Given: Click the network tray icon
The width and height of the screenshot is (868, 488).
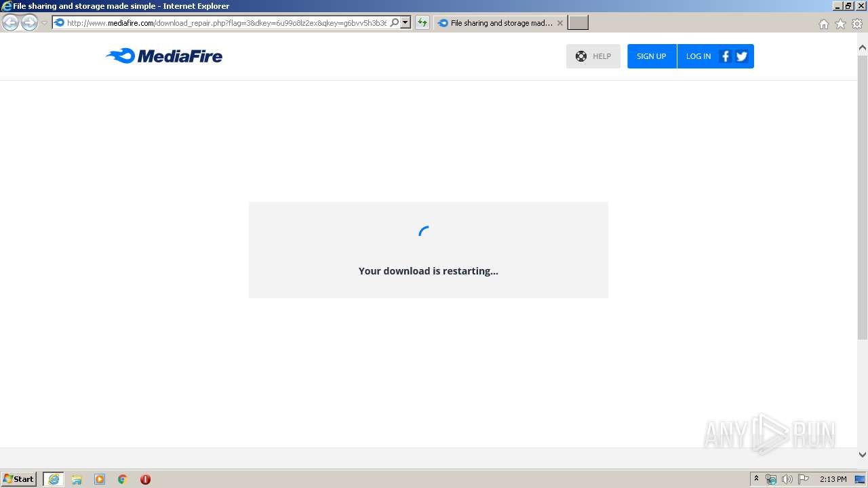Looking at the screenshot, I should click(x=771, y=479).
